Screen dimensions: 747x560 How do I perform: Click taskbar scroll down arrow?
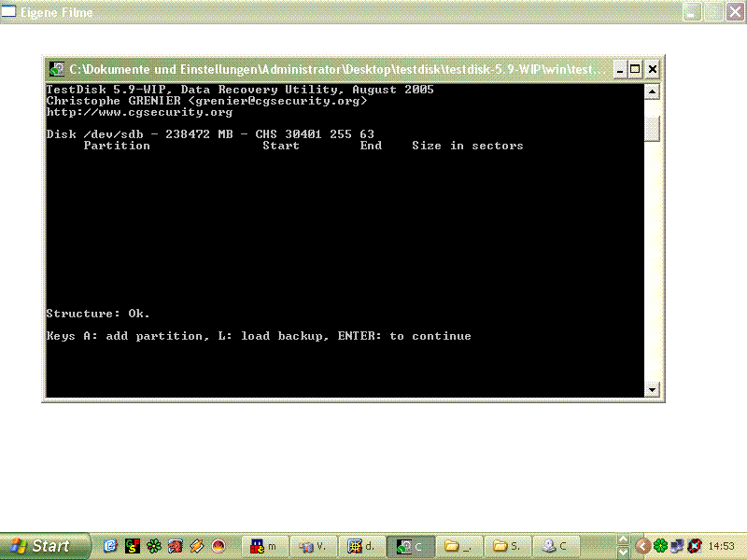point(622,552)
